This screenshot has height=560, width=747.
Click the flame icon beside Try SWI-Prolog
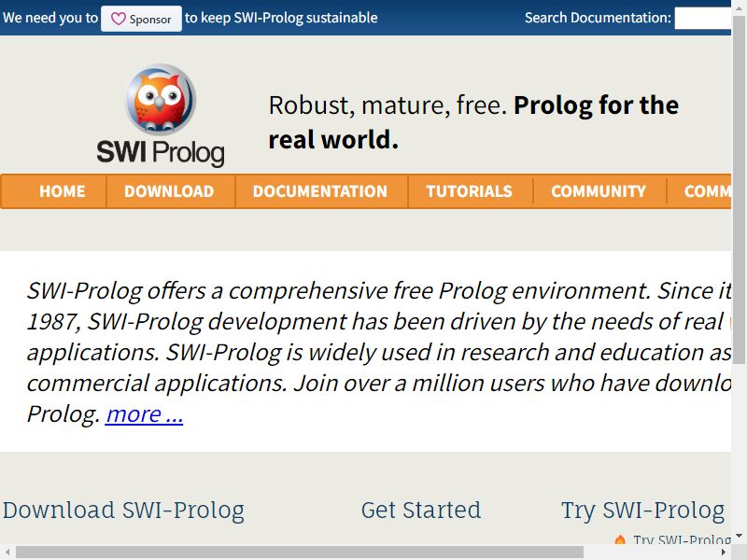click(620, 540)
